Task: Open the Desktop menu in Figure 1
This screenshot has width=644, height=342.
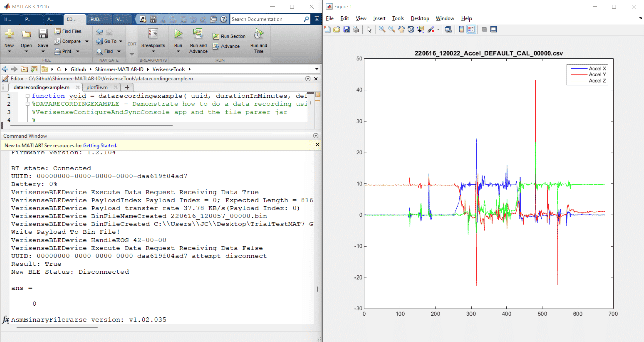Action: tap(420, 18)
